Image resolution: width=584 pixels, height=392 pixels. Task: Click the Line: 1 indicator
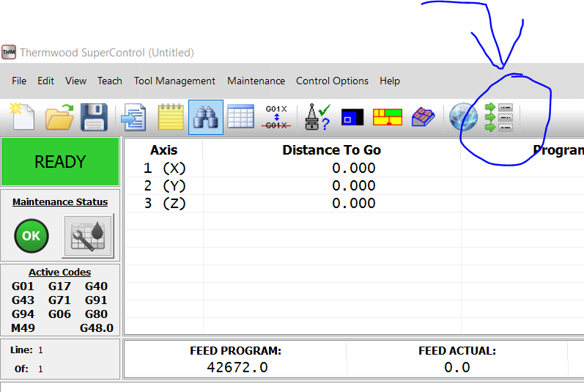click(26, 350)
